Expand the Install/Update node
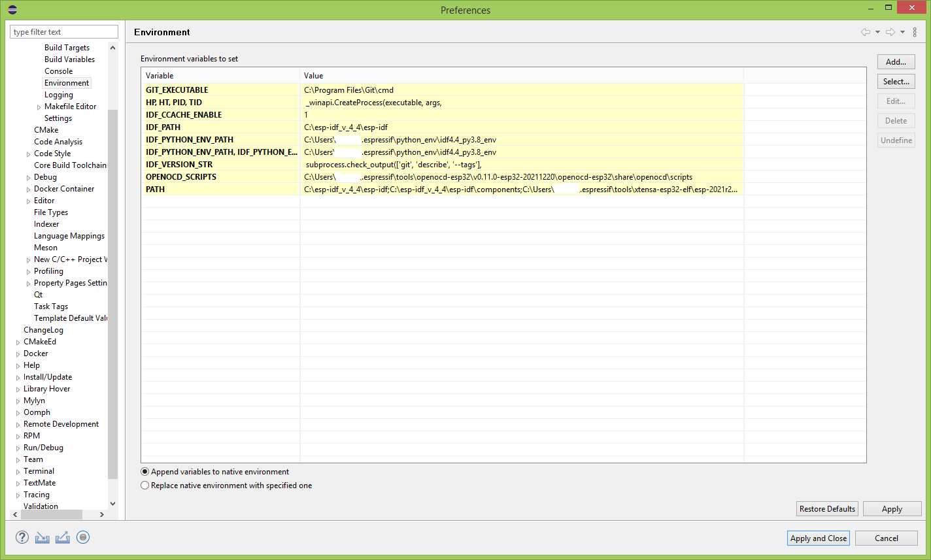 coord(18,377)
